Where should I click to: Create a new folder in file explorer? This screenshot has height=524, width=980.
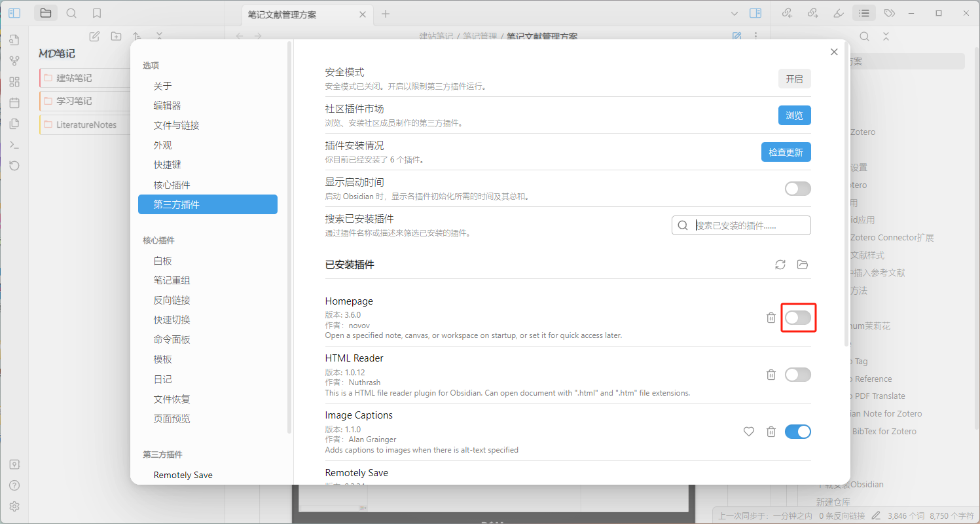tap(116, 37)
